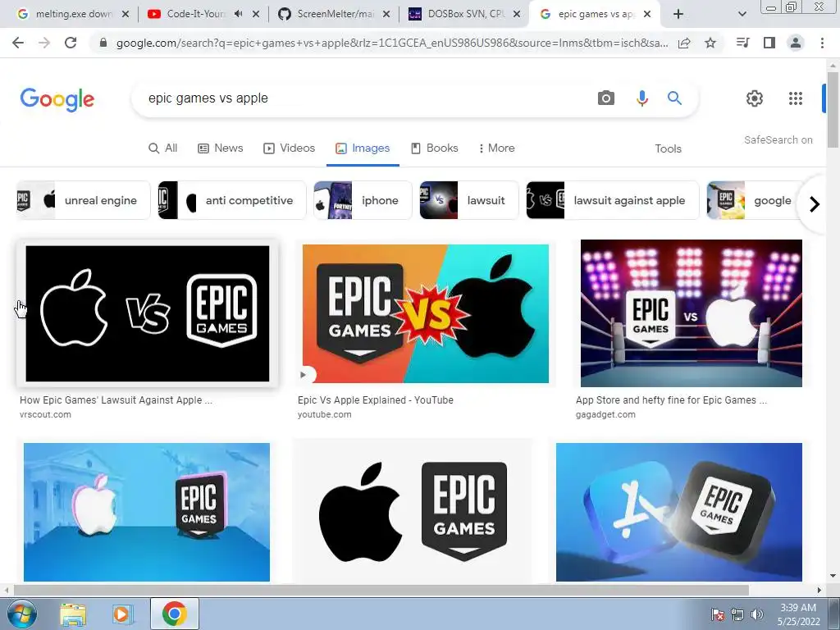Open the Windows Start orb
840x630 pixels.
(21, 614)
